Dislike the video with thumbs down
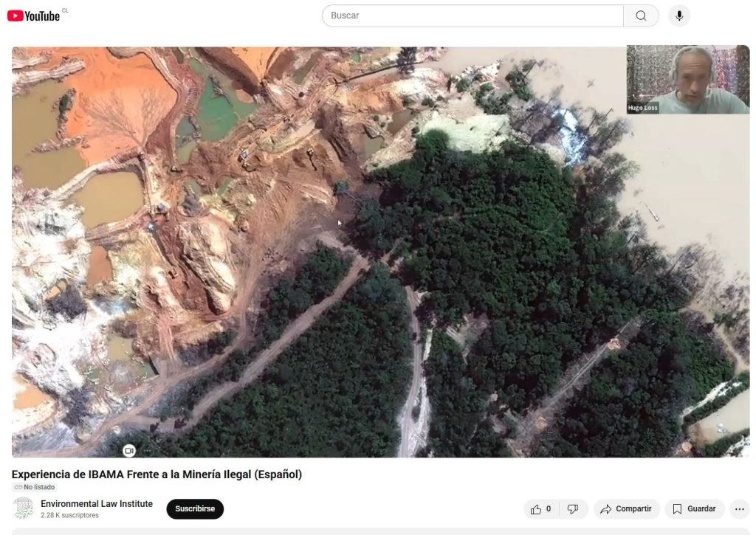This screenshot has height=535, width=756. [573, 509]
